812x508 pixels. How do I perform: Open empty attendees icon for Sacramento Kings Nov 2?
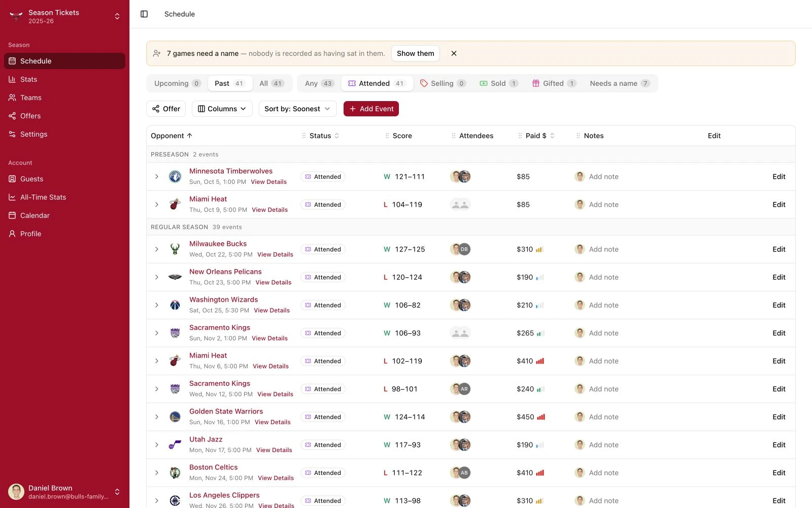[x=460, y=333]
